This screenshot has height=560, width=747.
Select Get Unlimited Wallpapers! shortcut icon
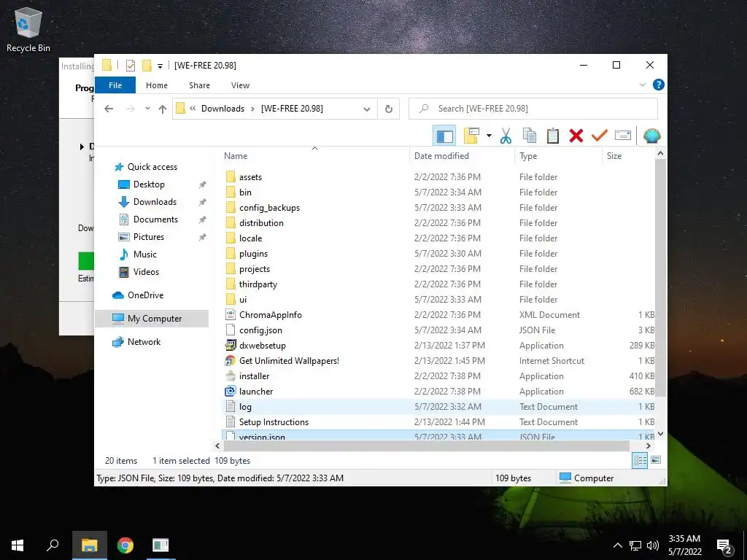[231, 360]
